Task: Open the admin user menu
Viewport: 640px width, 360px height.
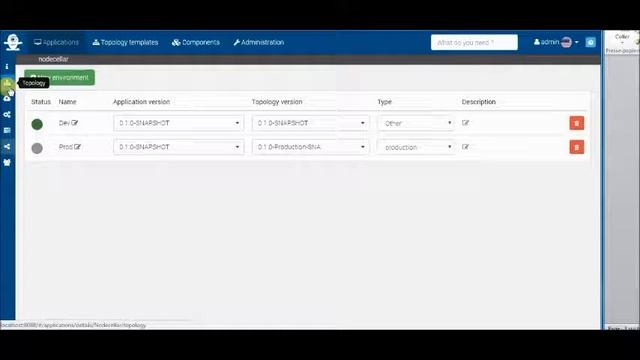Action: (556, 42)
